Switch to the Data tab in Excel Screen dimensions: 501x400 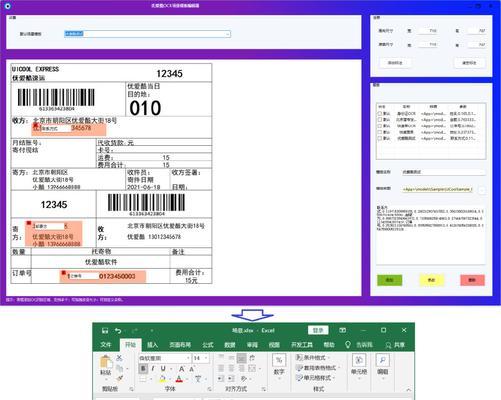tap(230, 345)
